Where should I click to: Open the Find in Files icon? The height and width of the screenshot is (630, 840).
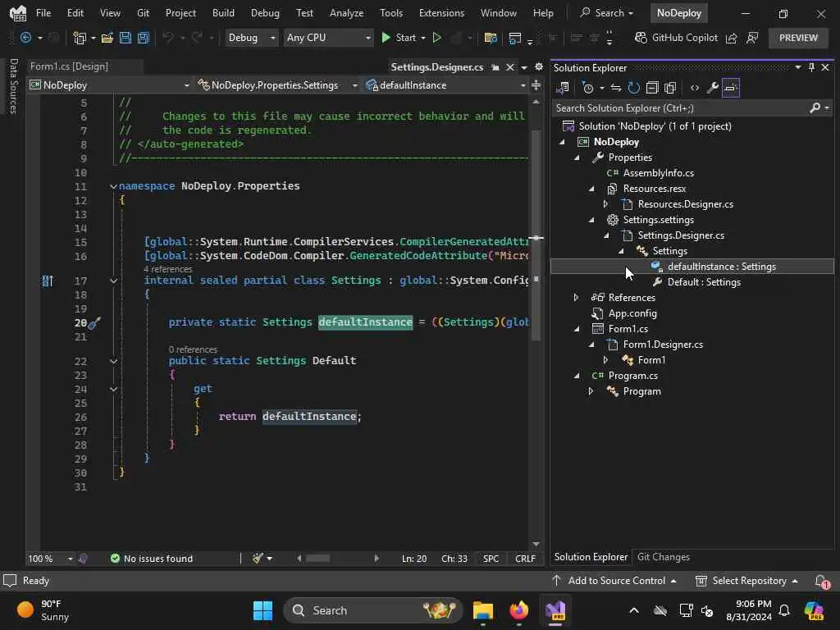491,38
